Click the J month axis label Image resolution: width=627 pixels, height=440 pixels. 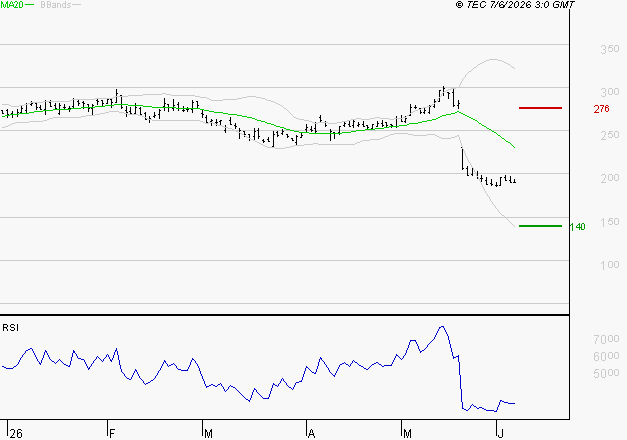coord(501,434)
